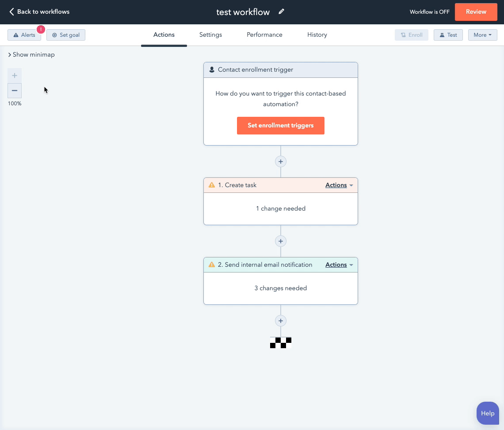Zoom out with the minus button
The image size is (504, 430).
(x=15, y=91)
